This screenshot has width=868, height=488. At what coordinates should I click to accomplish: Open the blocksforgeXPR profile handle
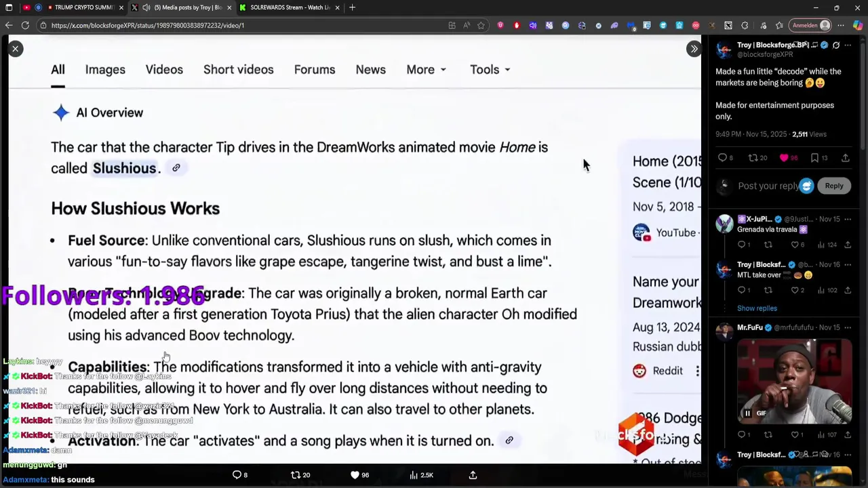[765, 54]
